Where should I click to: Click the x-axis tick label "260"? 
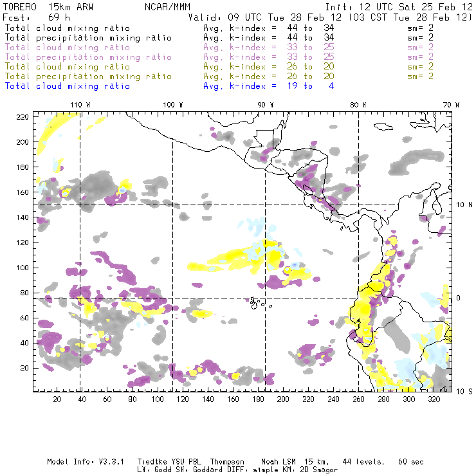358,399
